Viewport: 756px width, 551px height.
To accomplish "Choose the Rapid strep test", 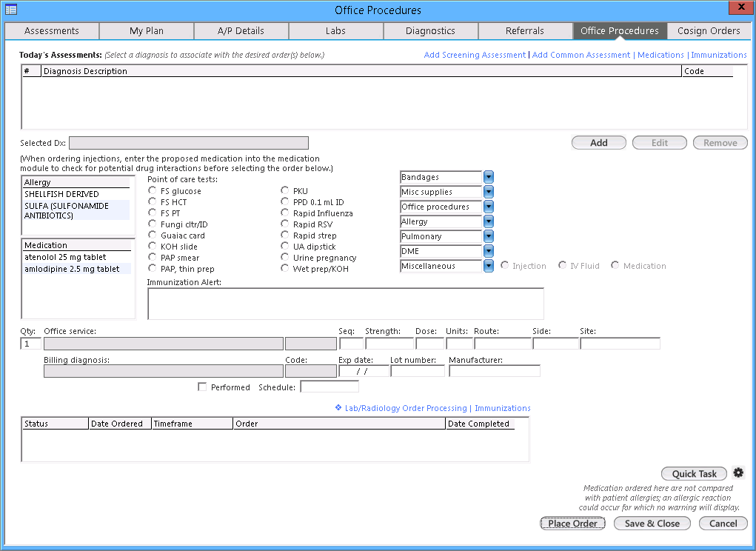I will click(285, 235).
